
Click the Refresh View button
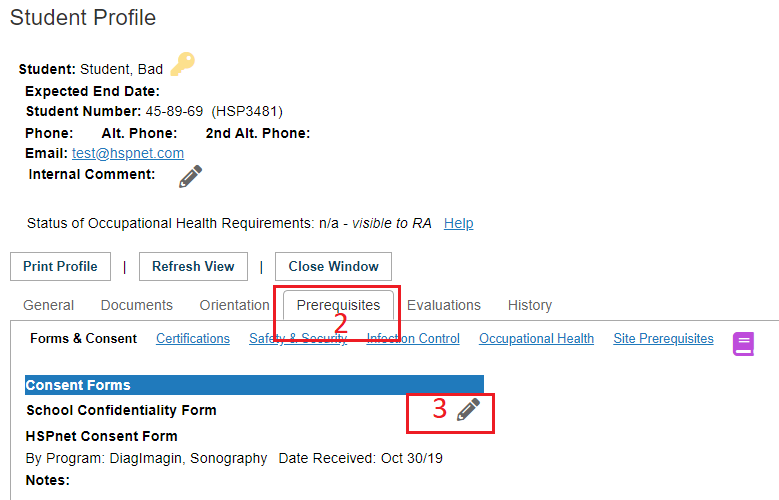click(193, 266)
